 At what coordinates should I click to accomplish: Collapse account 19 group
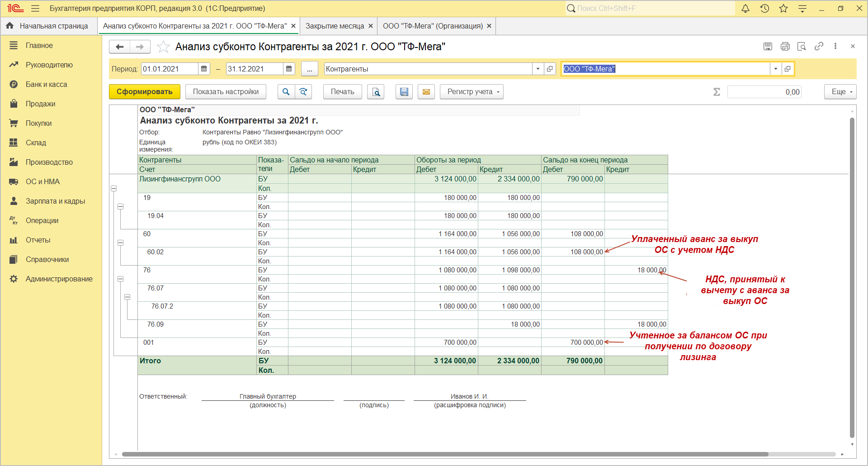pyautogui.click(x=121, y=206)
